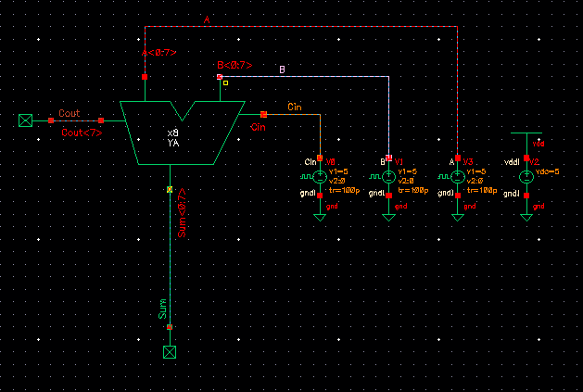583x392 pixels.
Task: Select the V1 instance name label
Action: point(399,162)
